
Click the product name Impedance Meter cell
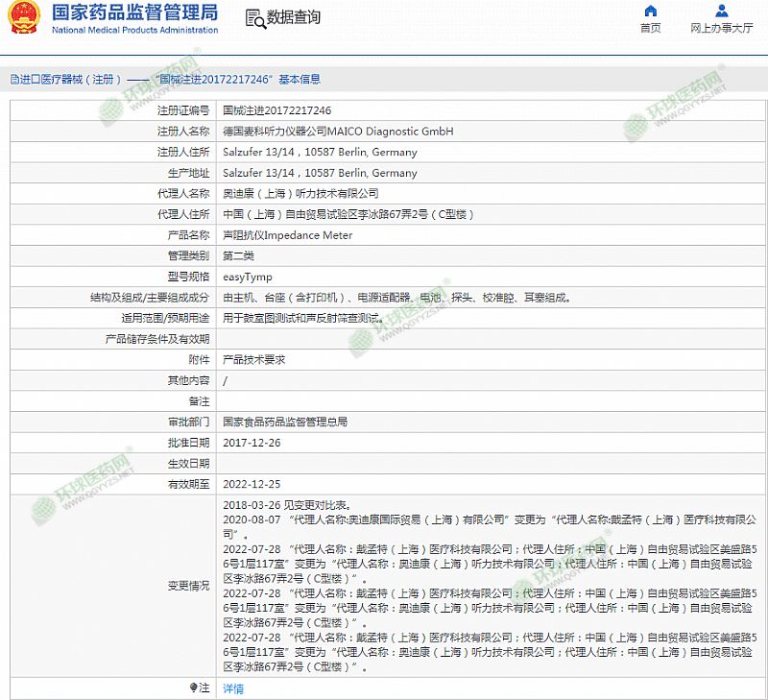click(287, 235)
